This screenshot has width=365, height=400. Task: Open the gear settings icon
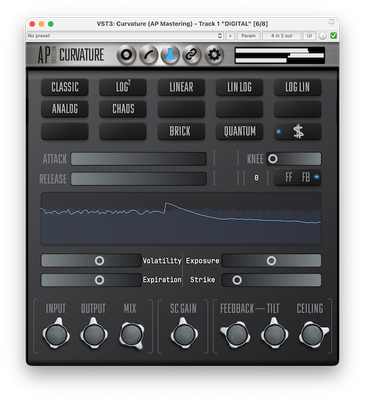click(x=214, y=55)
